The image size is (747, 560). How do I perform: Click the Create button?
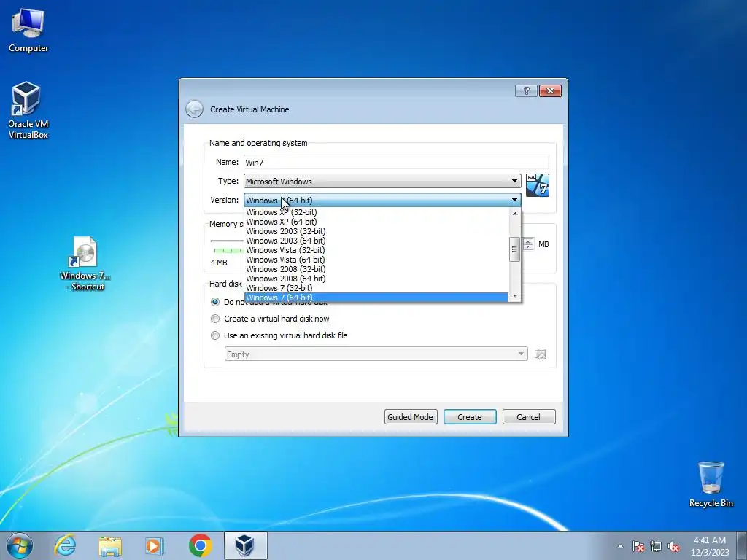pyautogui.click(x=470, y=416)
